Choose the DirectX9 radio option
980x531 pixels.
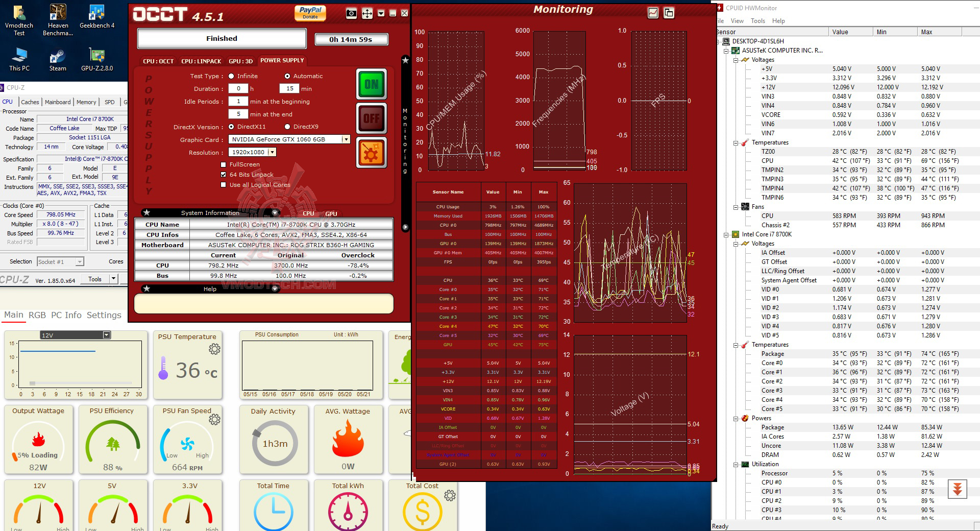tap(287, 127)
